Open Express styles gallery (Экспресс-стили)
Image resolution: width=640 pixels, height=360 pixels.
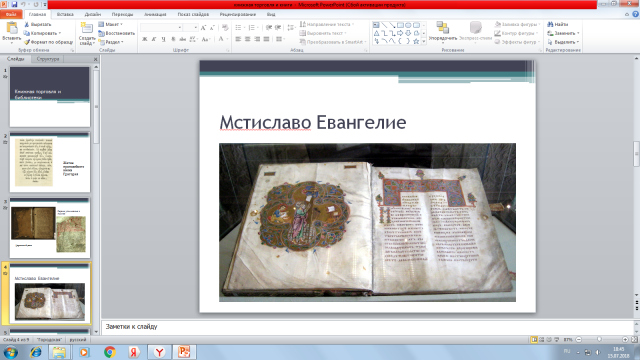pos(475,31)
